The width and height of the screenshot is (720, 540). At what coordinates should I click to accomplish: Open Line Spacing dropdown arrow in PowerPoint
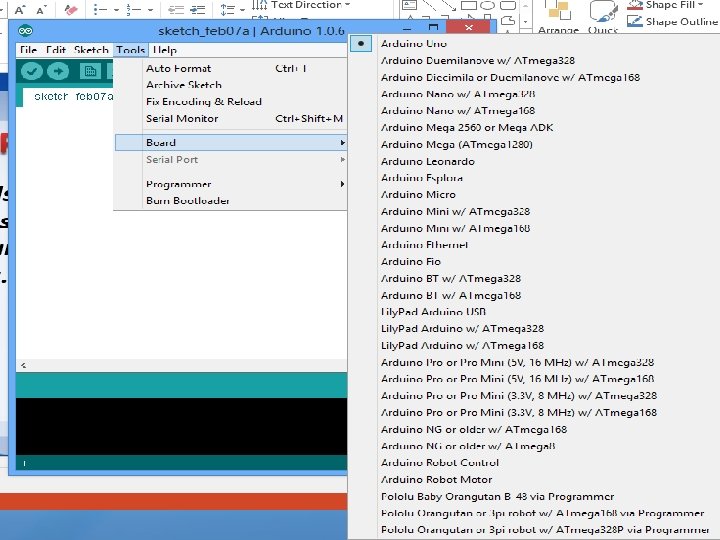(242, 10)
